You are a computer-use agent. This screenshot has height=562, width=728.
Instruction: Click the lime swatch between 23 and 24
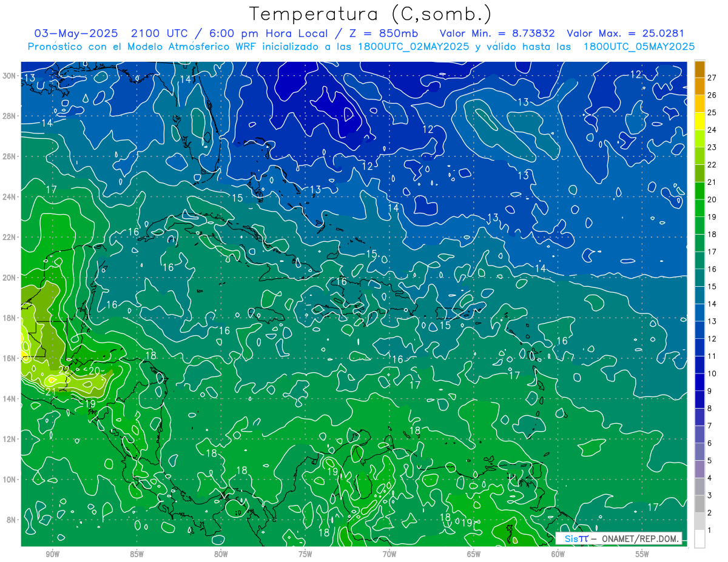point(699,138)
